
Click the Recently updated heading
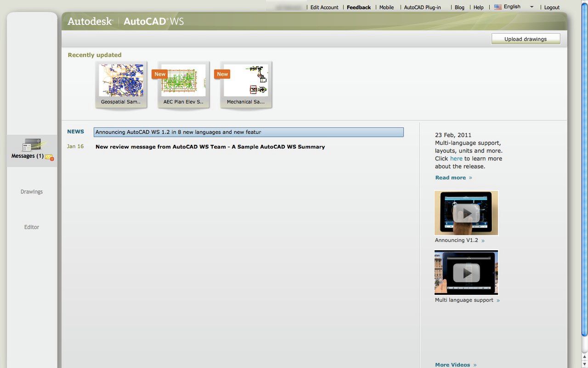(95, 55)
